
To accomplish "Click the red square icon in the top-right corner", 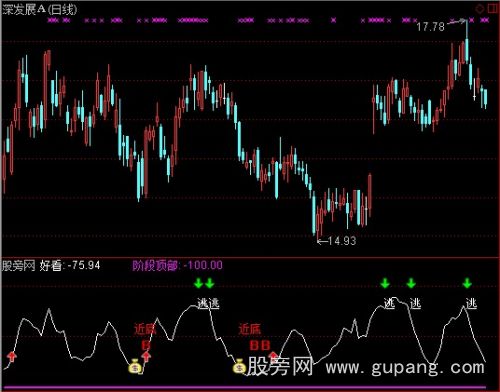I will [x=493, y=8].
